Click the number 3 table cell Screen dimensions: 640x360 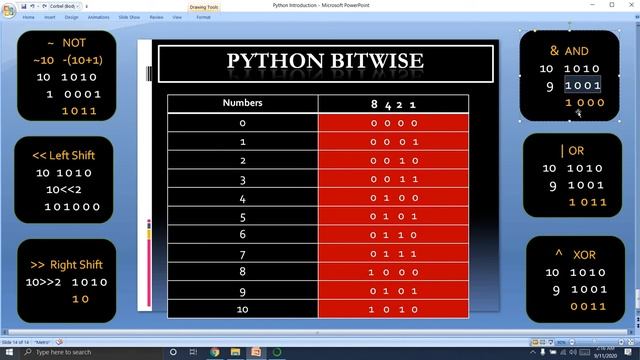242,179
